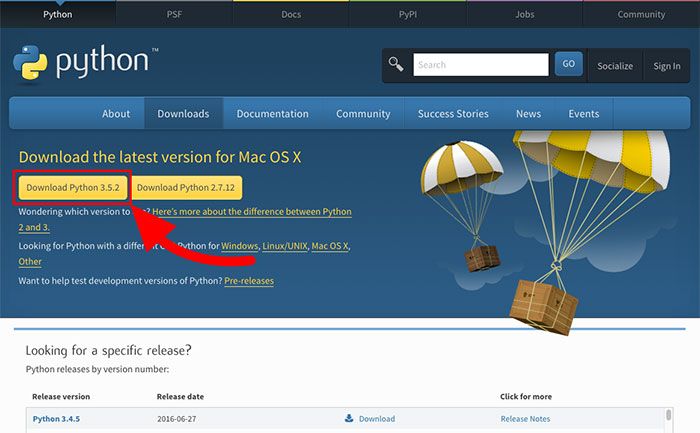Click the Download the latest version heading
This screenshot has width=700, height=433.
point(160,157)
